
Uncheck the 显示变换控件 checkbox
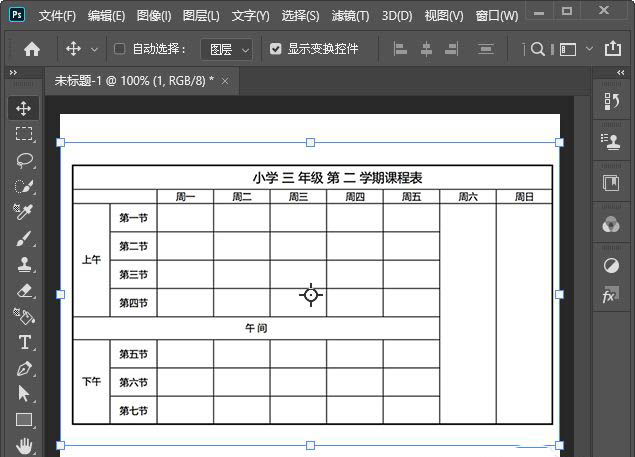point(275,49)
